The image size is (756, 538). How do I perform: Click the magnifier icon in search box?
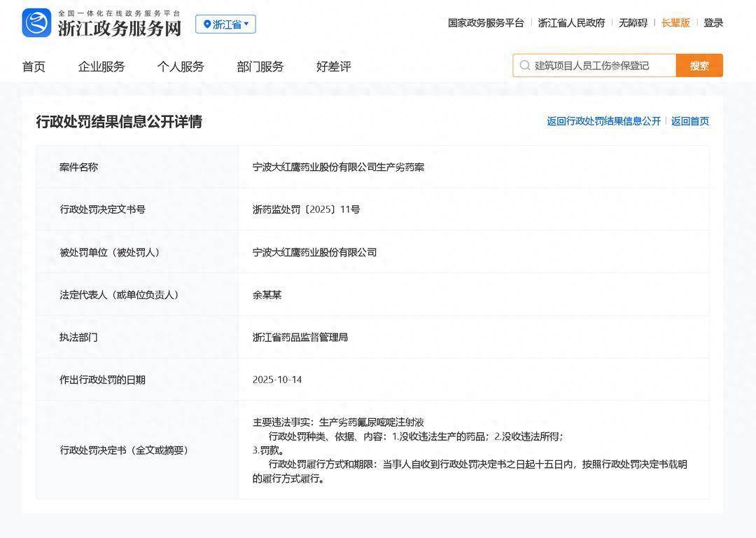[x=525, y=65]
